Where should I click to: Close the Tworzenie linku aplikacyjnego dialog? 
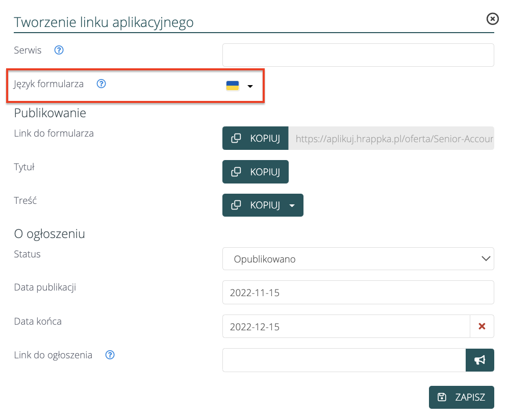(492, 19)
